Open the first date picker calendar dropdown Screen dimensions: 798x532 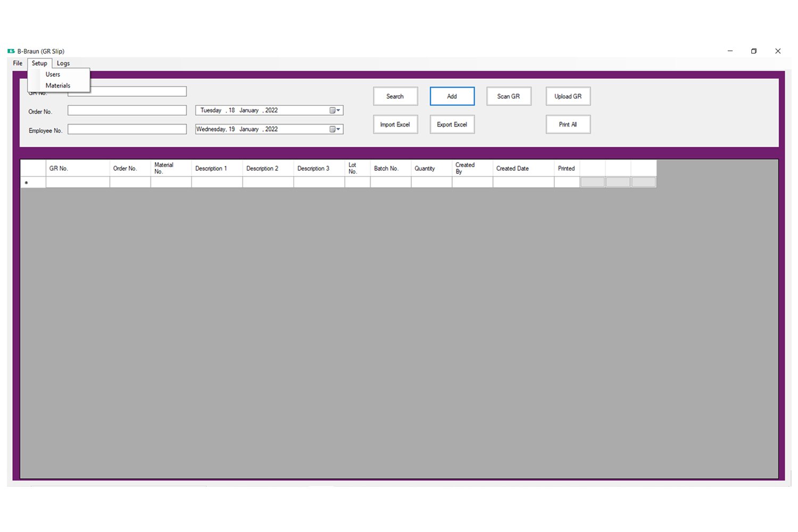click(335, 111)
